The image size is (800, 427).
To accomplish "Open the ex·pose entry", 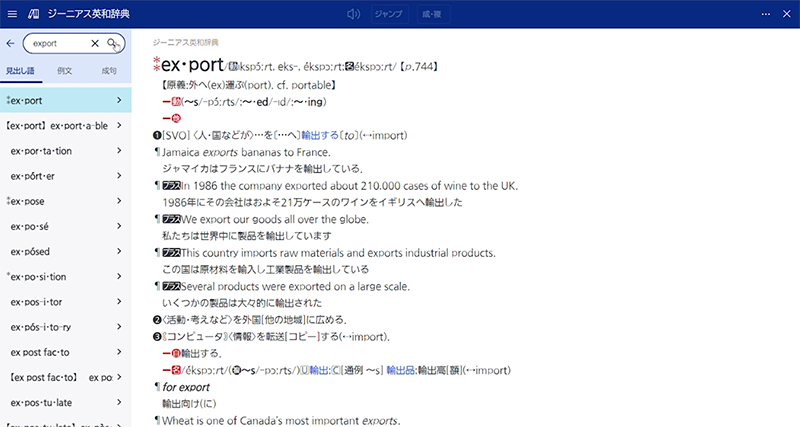I will (65, 201).
